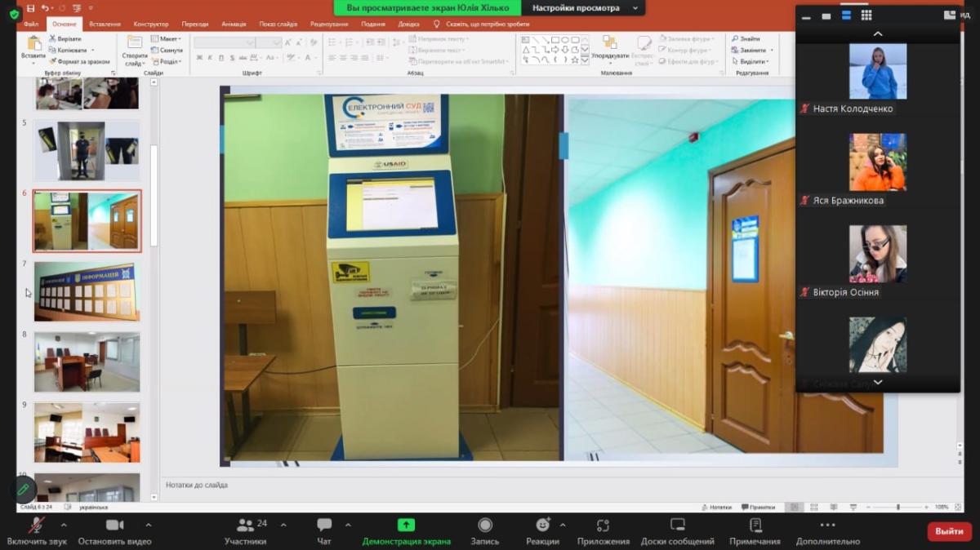
Task: Open the Приложения apps panel
Action: pyautogui.click(x=604, y=526)
